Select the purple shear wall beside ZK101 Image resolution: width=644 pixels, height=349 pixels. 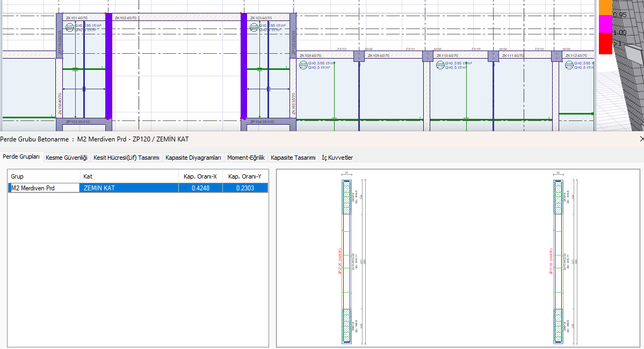(108, 66)
